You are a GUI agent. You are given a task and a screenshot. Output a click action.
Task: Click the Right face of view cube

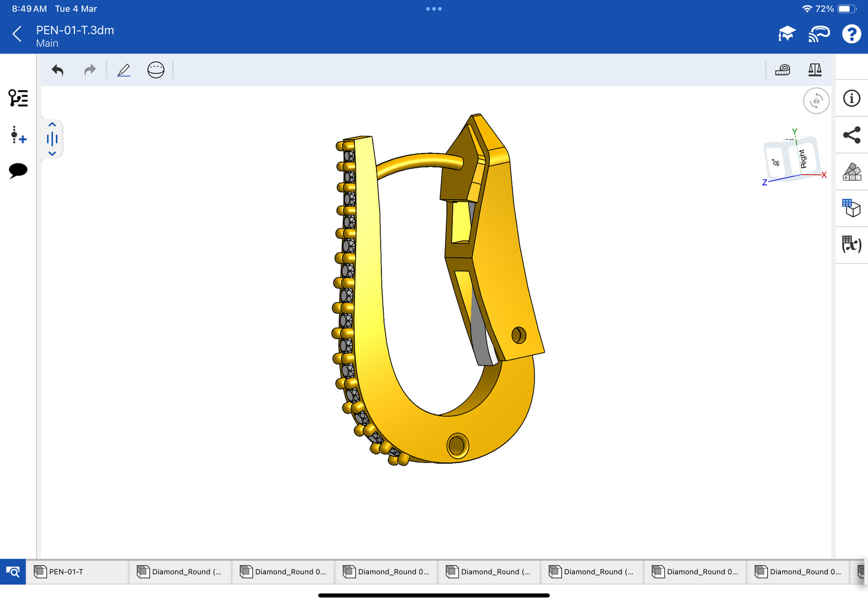(x=804, y=159)
